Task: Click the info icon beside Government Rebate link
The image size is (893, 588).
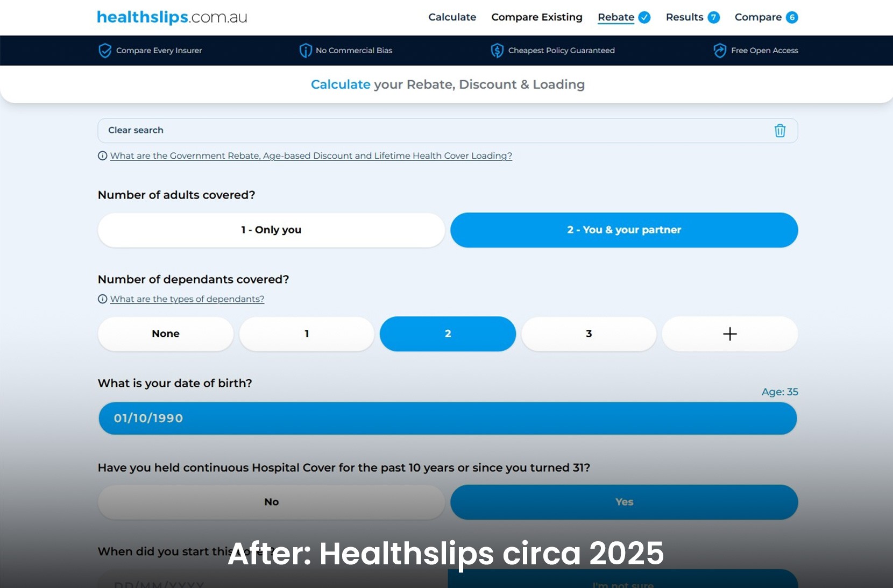Action: [102, 156]
